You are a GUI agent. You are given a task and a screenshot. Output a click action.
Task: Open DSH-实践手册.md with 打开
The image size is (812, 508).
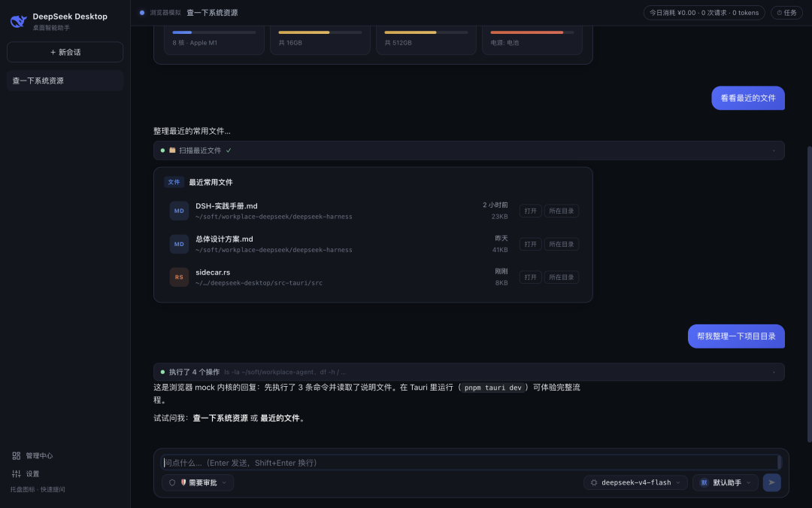coord(530,211)
